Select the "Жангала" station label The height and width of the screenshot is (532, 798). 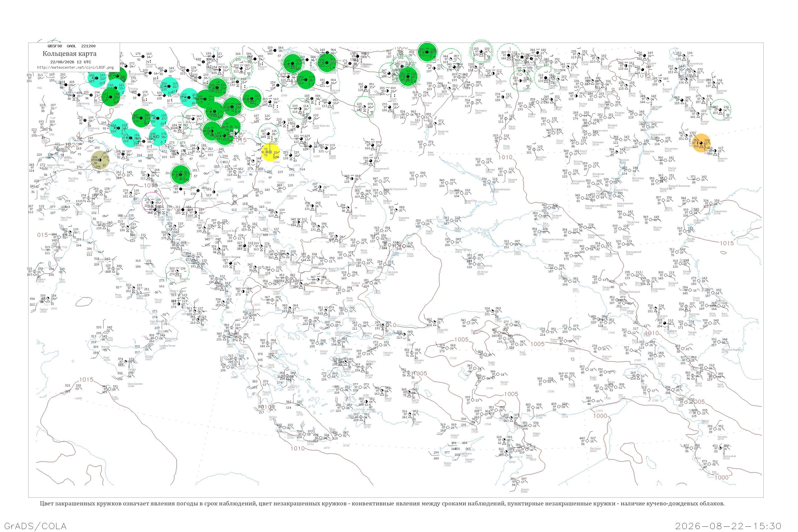tap(722, 159)
